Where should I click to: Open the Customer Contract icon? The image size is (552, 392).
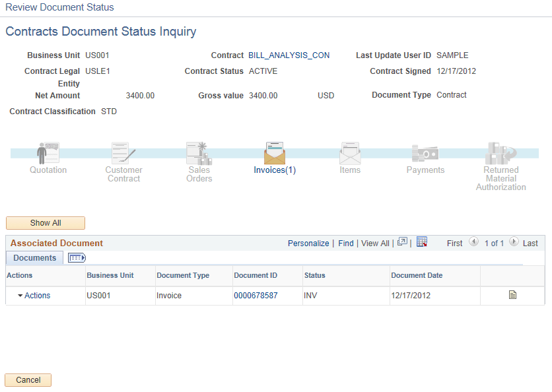pyautogui.click(x=123, y=153)
